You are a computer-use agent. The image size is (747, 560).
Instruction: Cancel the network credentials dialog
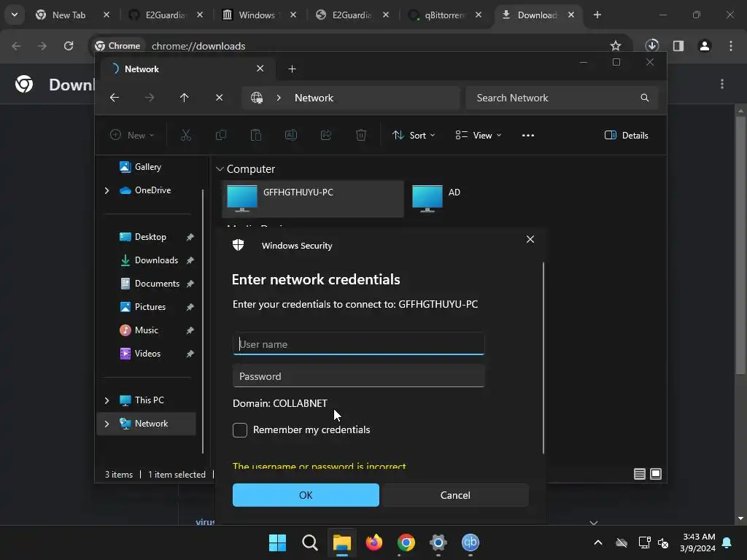pos(455,495)
